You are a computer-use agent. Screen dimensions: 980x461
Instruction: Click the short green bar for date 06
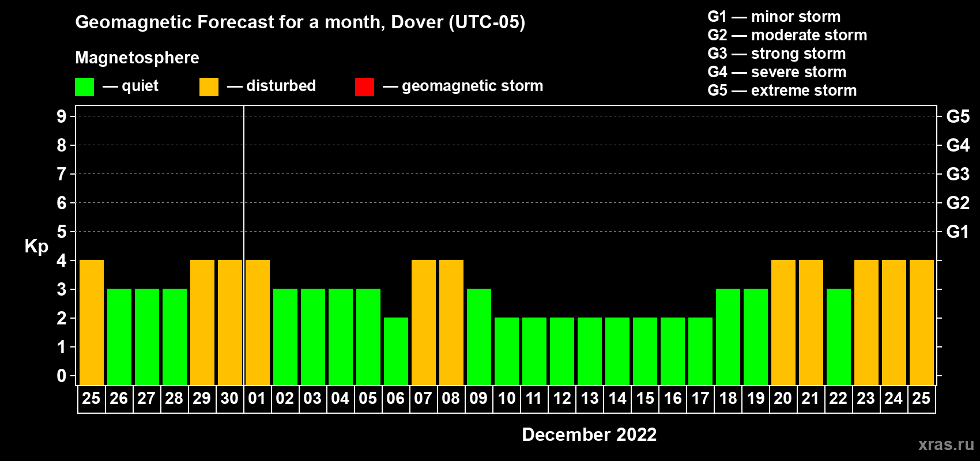(396, 352)
